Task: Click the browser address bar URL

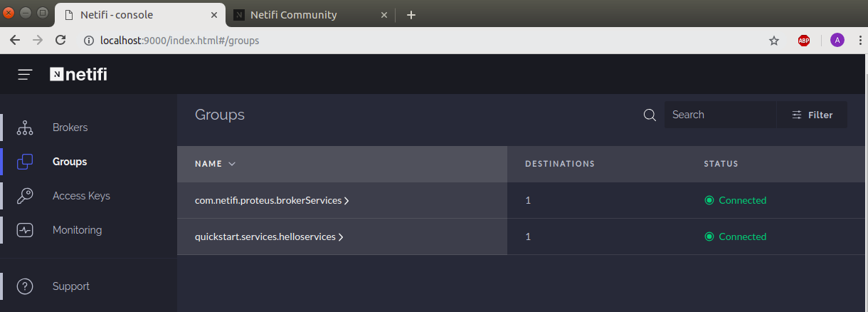Action: (180, 41)
